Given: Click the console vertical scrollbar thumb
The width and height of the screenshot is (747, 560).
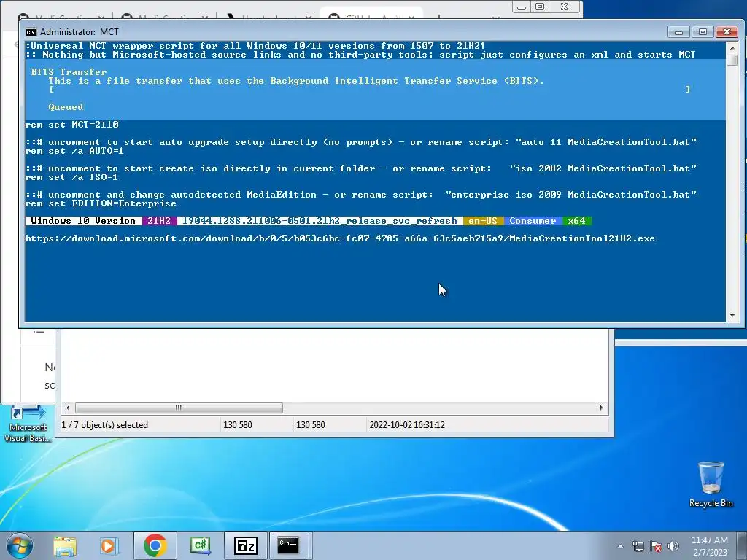Looking at the screenshot, I should [732, 60].
